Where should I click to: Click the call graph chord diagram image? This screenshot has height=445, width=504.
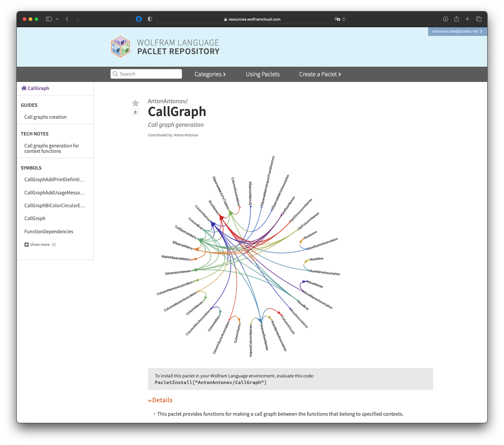248,256
